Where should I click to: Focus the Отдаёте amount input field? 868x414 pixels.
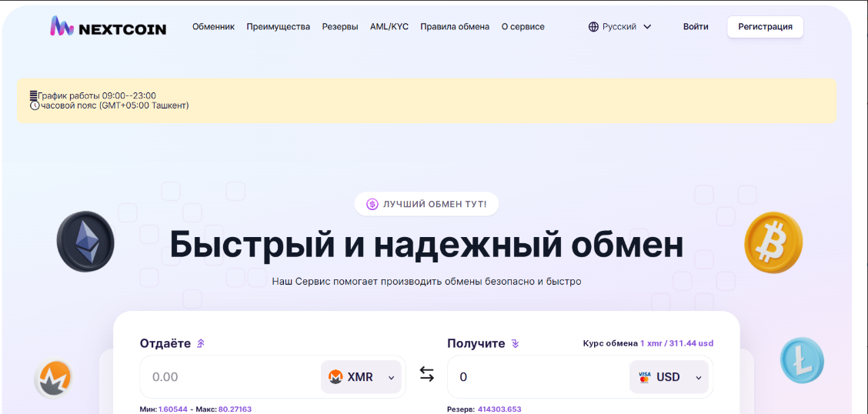[x=230, y=377]
